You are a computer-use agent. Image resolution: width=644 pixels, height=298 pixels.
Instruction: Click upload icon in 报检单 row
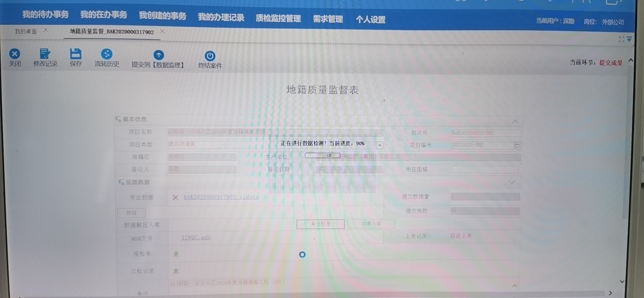(176, 254)
